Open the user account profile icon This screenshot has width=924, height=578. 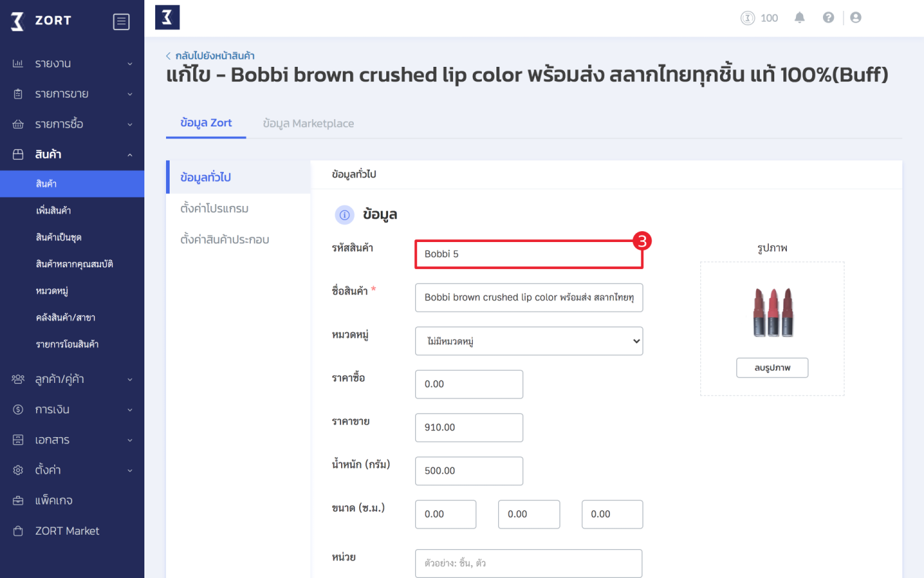(855, 17)
